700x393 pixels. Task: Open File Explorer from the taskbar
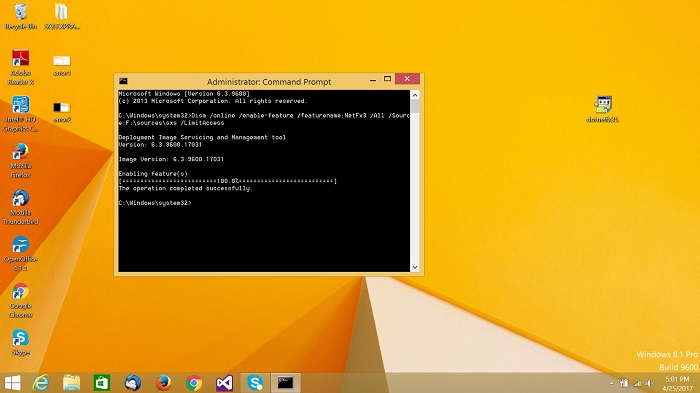point(71,383)
